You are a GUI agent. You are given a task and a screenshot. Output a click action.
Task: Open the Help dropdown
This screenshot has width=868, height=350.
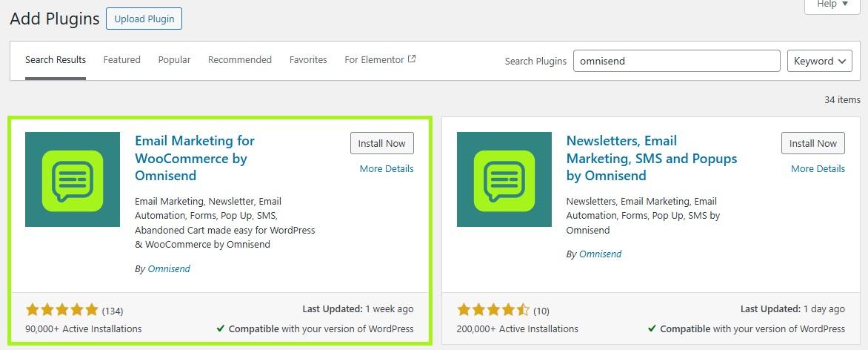click(x=832, y=4)
